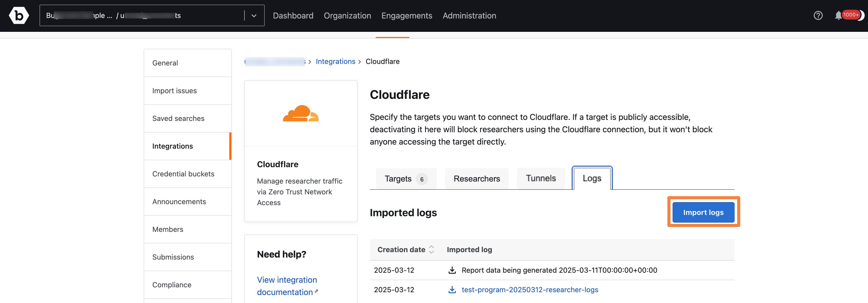The width and height of the screenshot is (868, 303).
Task: Select Integrations in the sidebar
Action: [x=188, y=146]
